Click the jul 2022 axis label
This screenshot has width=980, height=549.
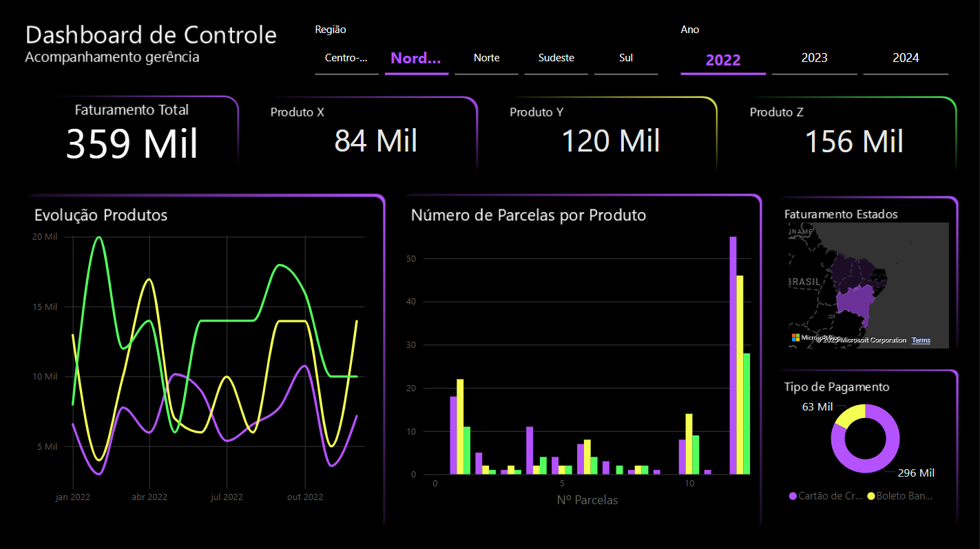(x=227, y=497)
